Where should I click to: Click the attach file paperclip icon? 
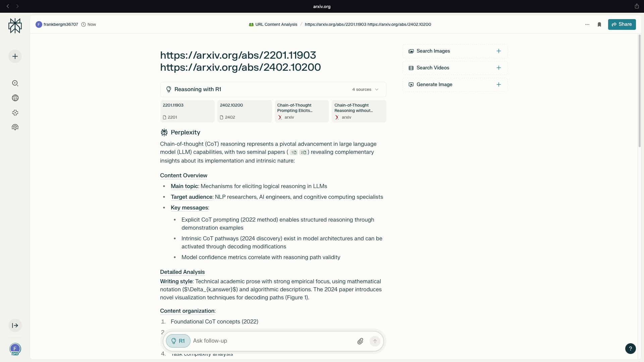click(360, 341)
